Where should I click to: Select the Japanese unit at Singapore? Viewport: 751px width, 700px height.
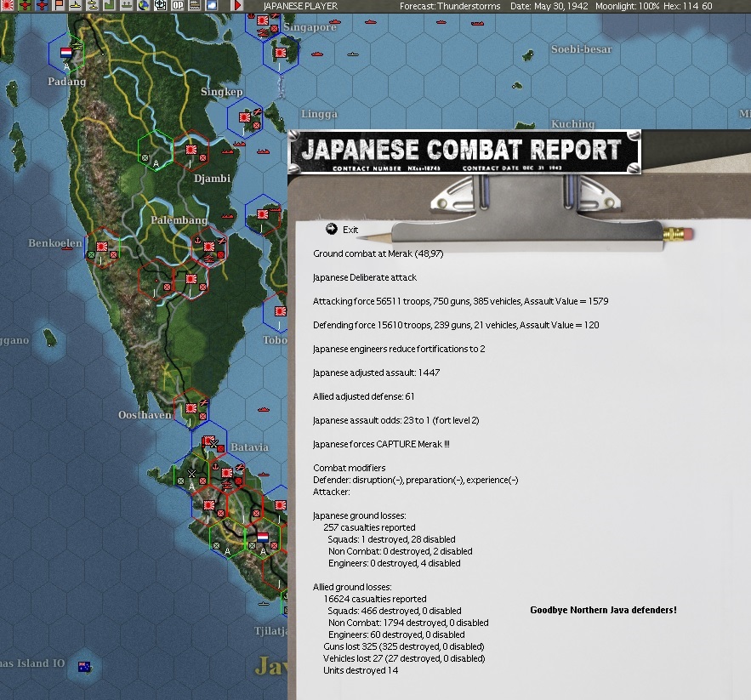[263, 20]
